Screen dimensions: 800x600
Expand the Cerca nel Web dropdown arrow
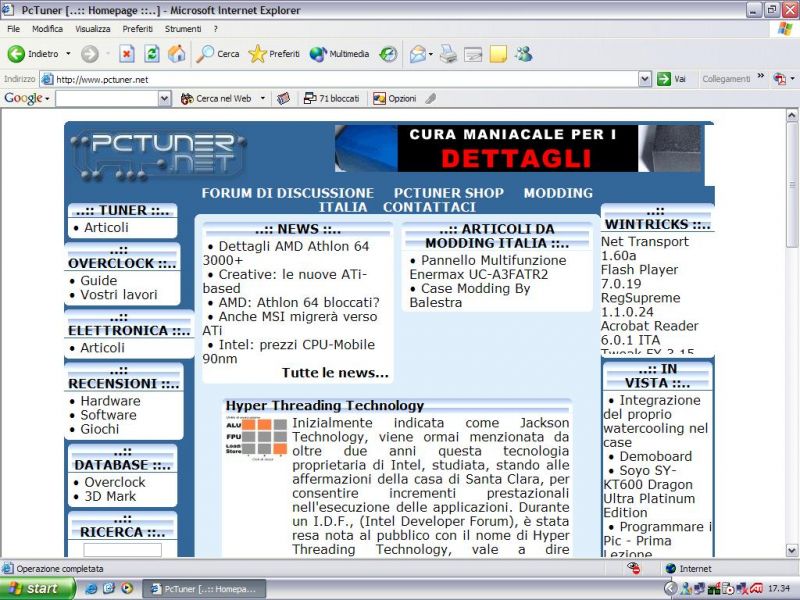[263, 98]
